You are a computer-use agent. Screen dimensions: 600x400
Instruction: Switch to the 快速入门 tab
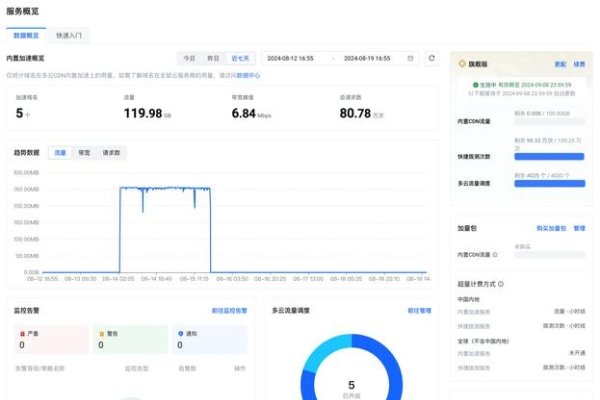(x=69, y=36)
